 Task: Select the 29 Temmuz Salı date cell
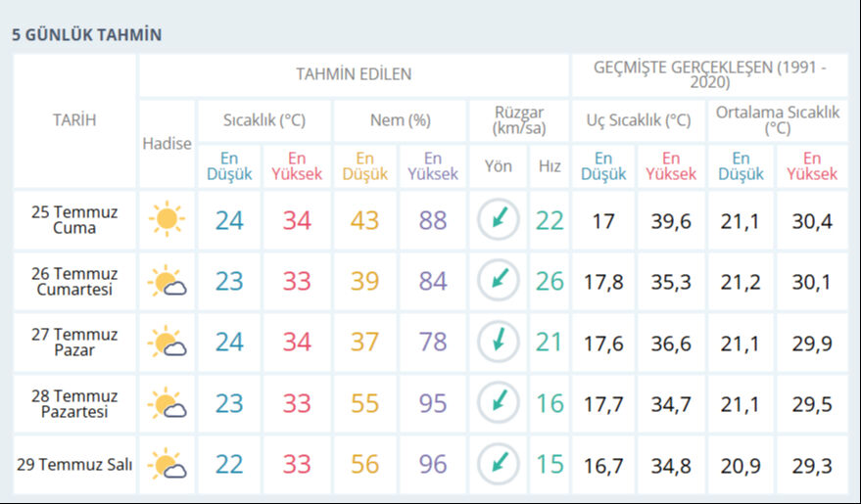pyautogui.click(x=74, y=463)
